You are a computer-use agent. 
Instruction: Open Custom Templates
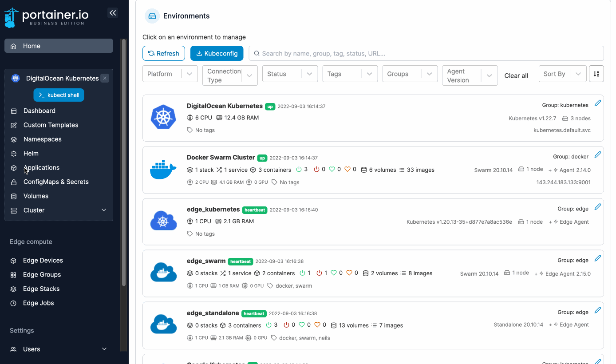51,125
